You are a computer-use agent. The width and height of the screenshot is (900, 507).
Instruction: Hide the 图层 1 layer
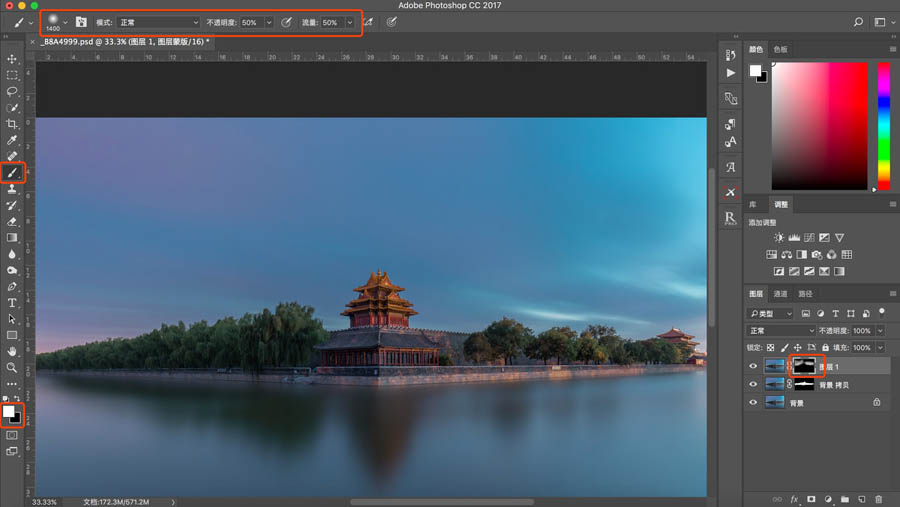pos(753,366)
